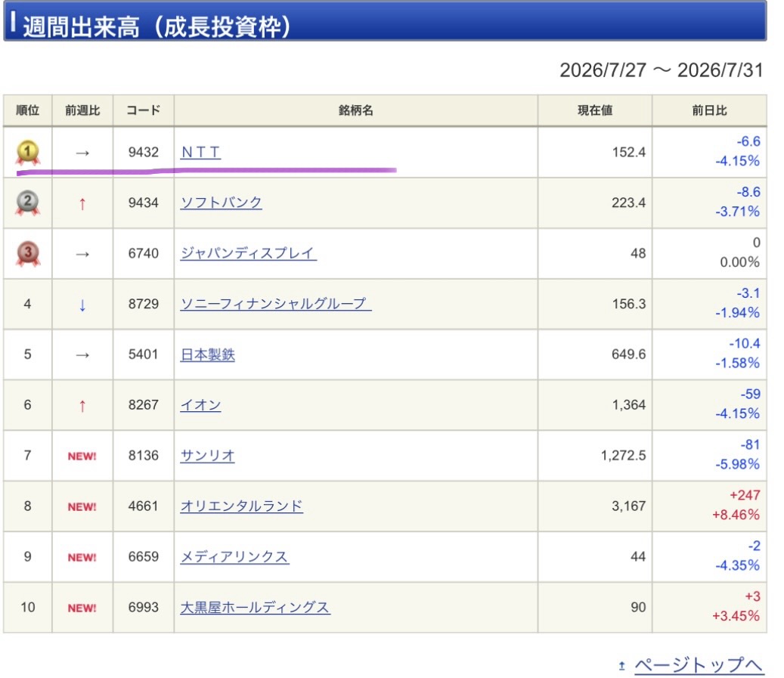
Task: Click the 0.00% change value
Action: 739,262
